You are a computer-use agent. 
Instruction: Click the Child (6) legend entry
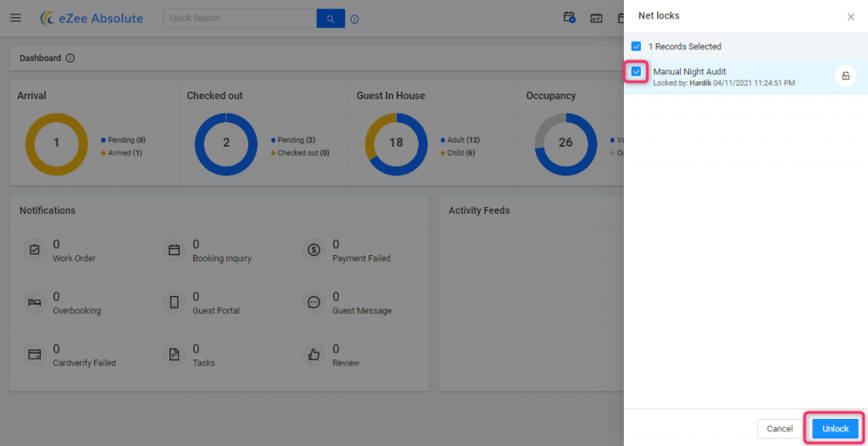pos(458,153)
